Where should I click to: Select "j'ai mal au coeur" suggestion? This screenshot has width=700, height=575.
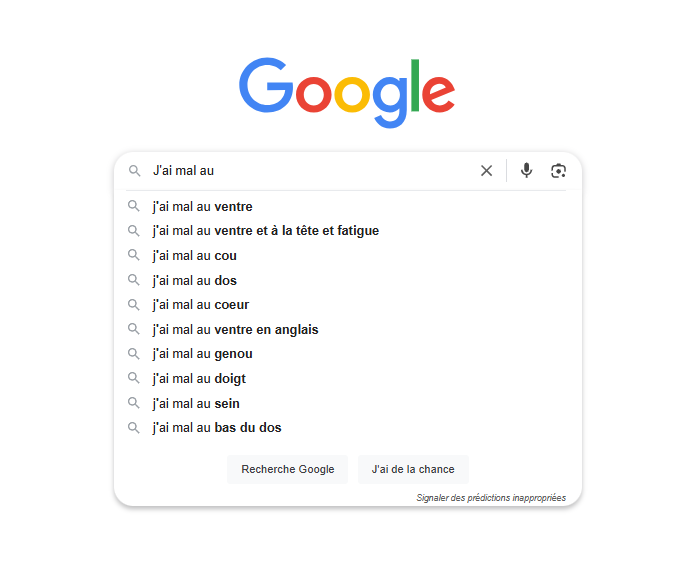(x=201, y=305)
